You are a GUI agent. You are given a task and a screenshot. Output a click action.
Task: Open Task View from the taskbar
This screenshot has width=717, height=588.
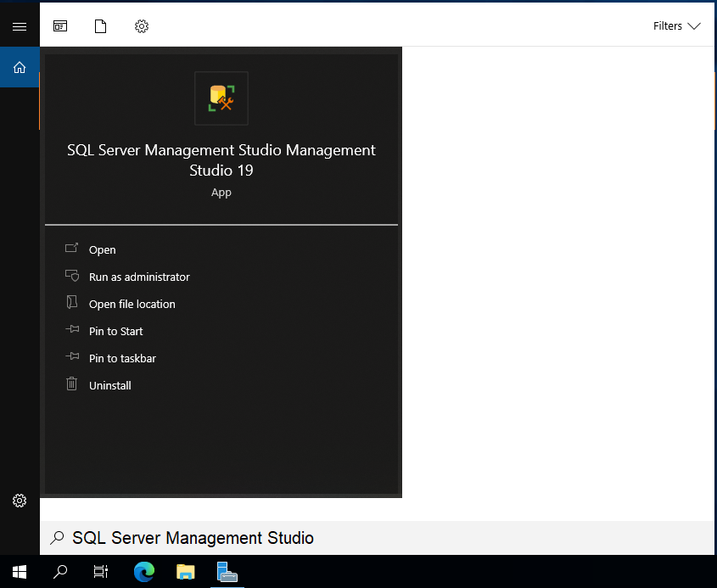tap(101, 572)
